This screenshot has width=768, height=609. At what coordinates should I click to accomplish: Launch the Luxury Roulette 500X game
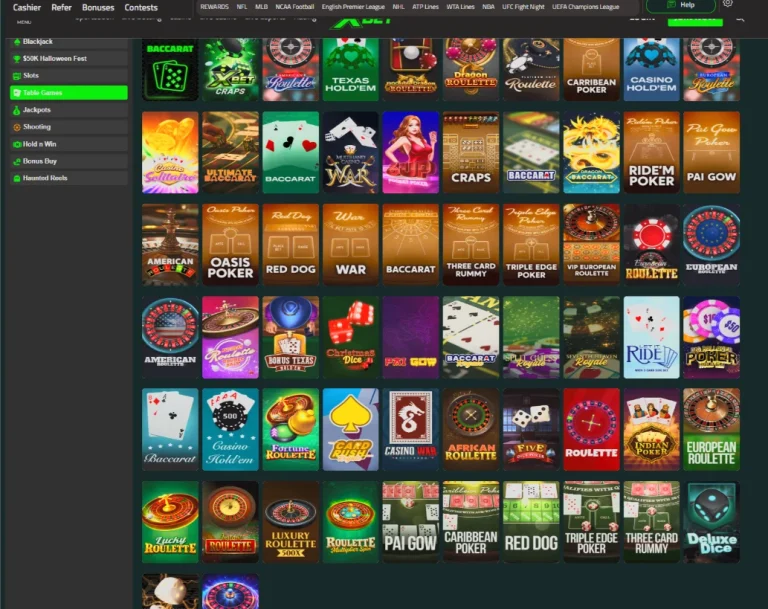pos(290,522)
